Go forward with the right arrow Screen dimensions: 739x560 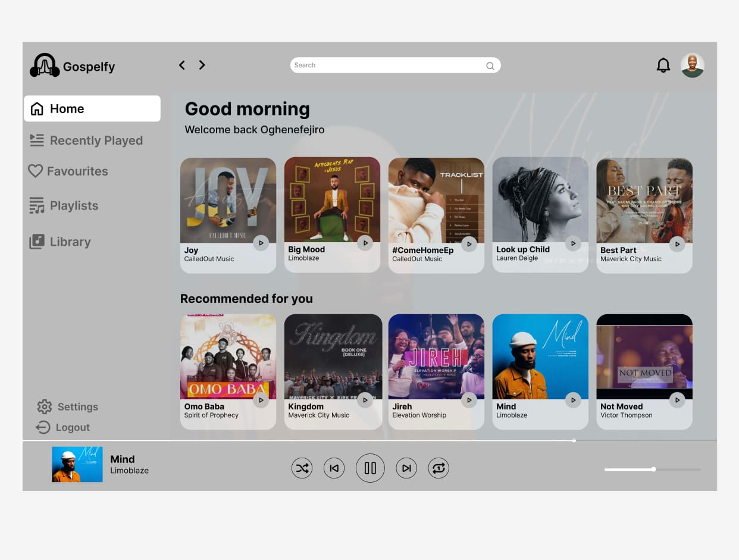tap(202, 65)
